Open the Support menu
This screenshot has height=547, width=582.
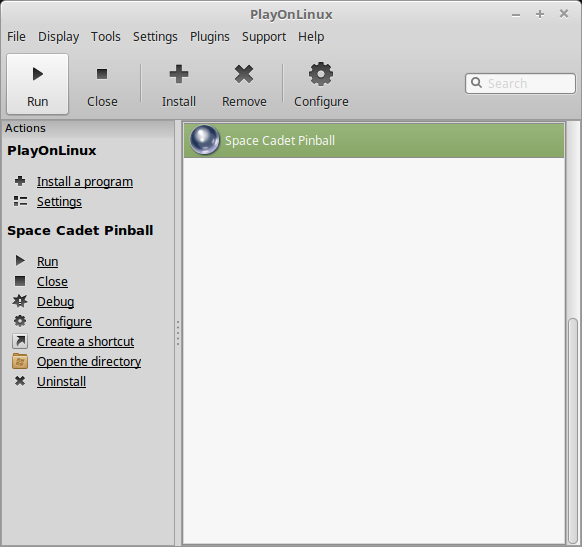pyautogui.click(x=264, y=37)
